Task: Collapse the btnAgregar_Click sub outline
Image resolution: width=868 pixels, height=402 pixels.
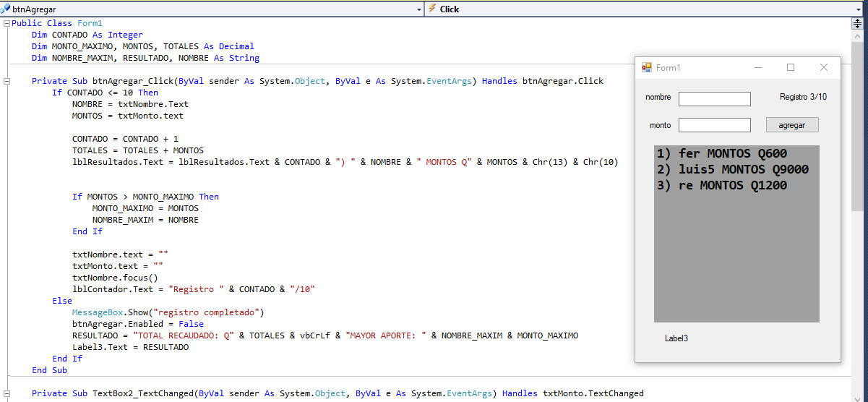Action: coord(7,81)
